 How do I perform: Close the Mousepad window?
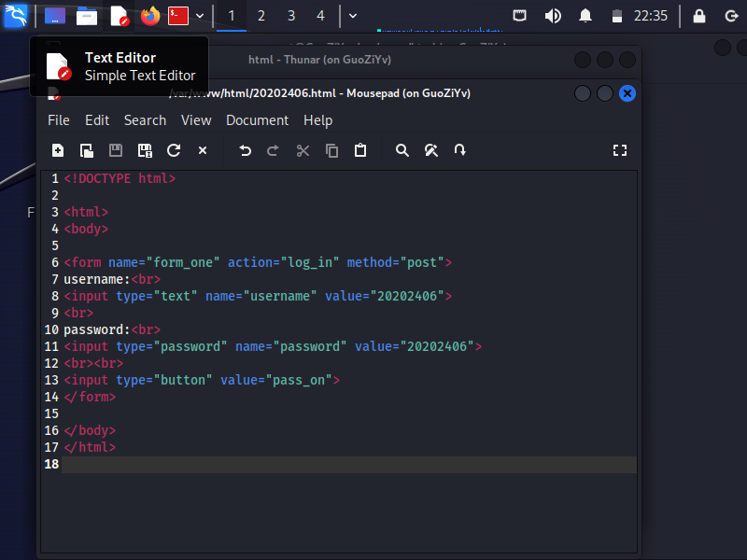pyautogui.click(x=627, y=93)
